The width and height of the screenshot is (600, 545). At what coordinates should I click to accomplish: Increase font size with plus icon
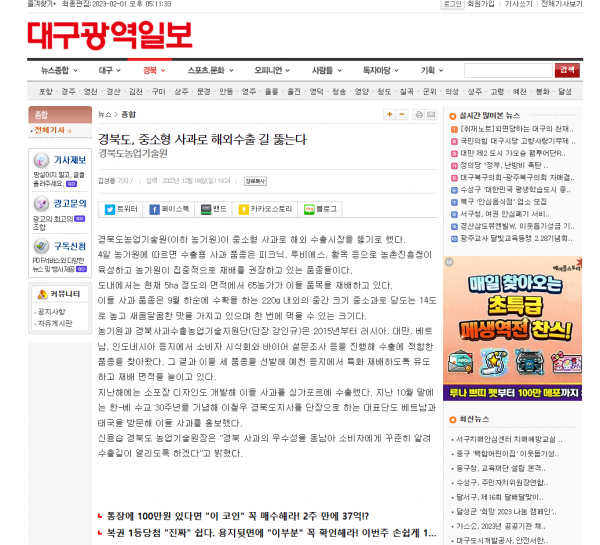(390, 114)
